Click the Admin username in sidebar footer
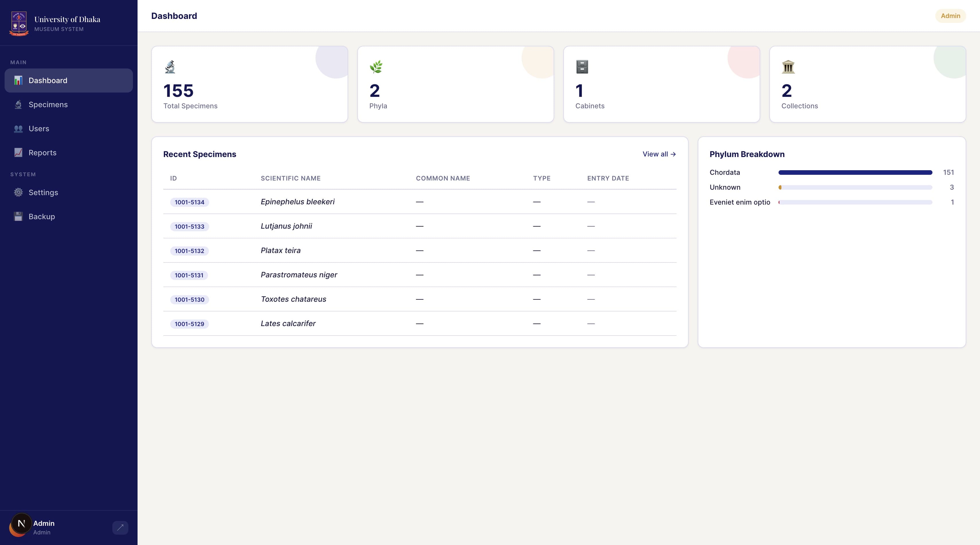 44,523
